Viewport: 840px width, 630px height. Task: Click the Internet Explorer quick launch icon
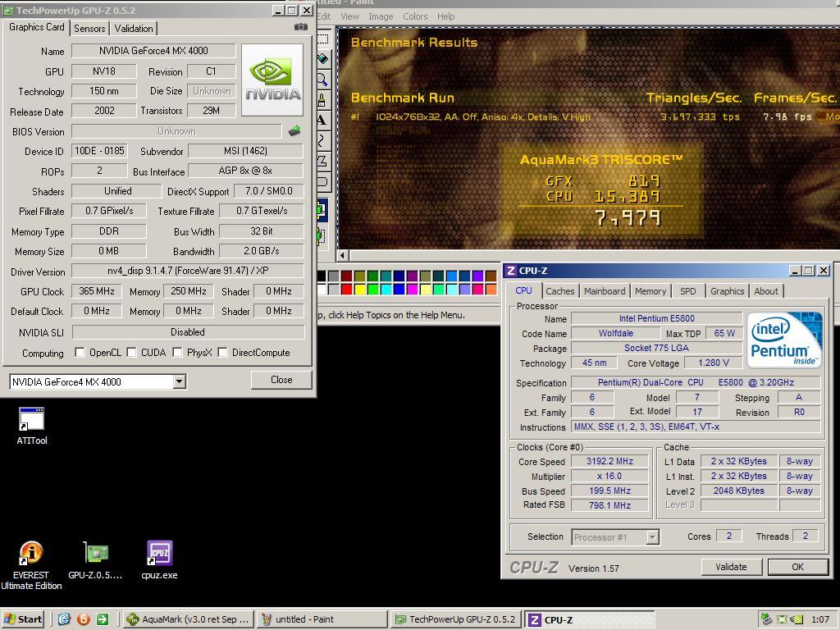(64, 619)
